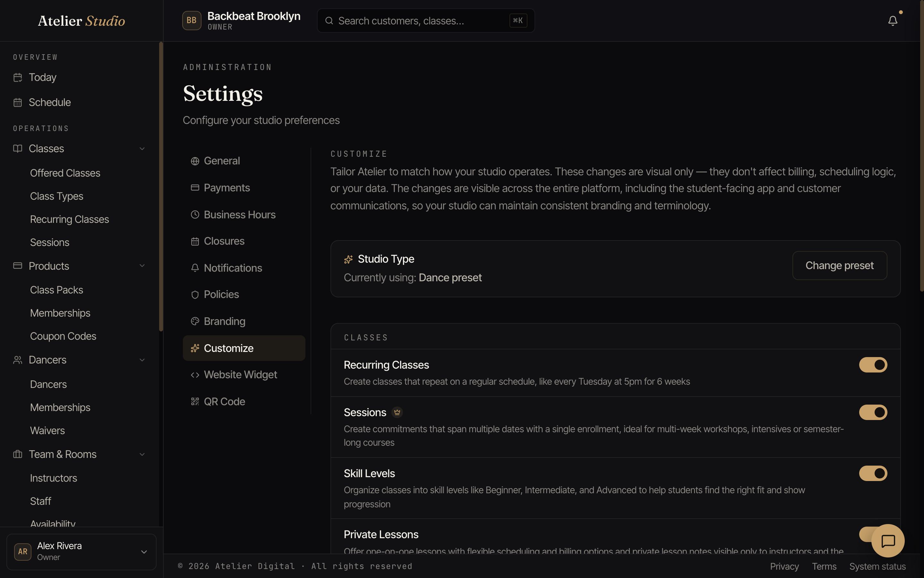Click the notification bell icon
The width and height of the screenshot is (924, 578).
click(892, 21)
